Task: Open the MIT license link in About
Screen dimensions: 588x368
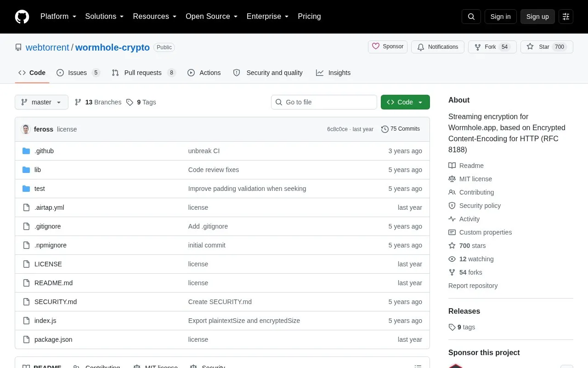Action: (x=470, y=179)
